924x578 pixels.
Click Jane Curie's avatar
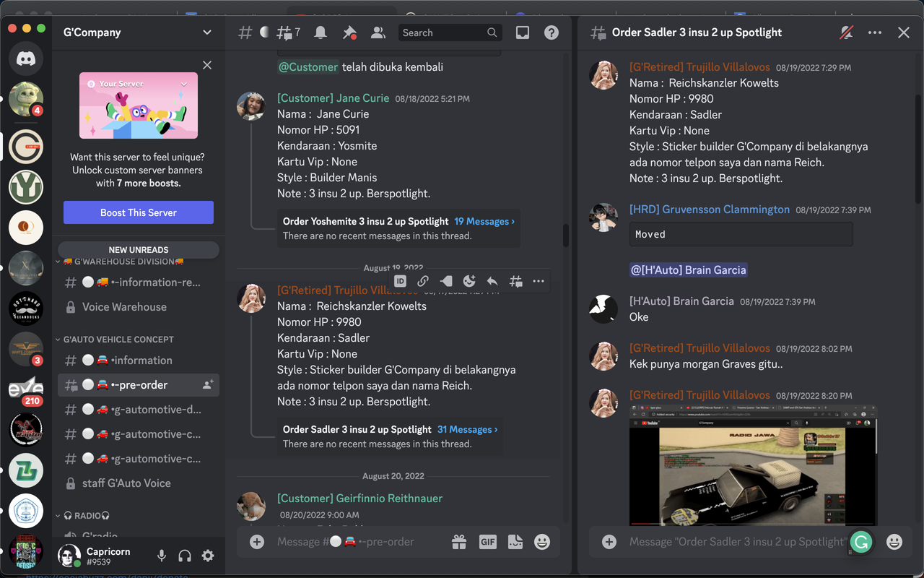tap(251, 106)
